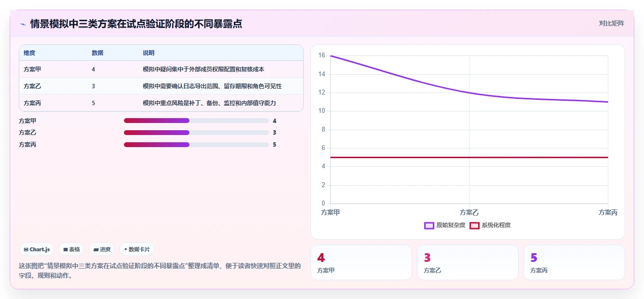The height and width of the screenshot is (299, 644).
Task: Click the 方案甲 progress bar
Action: point(196,121)
